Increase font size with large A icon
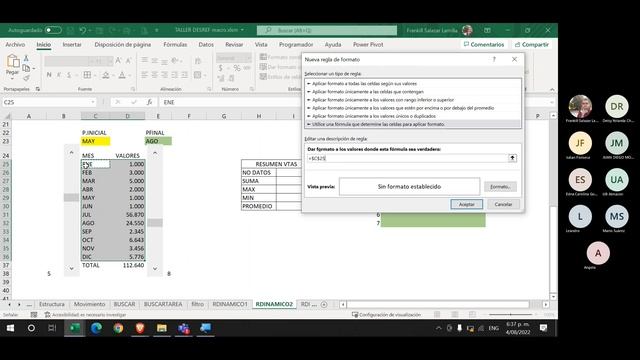 (118, 61)
